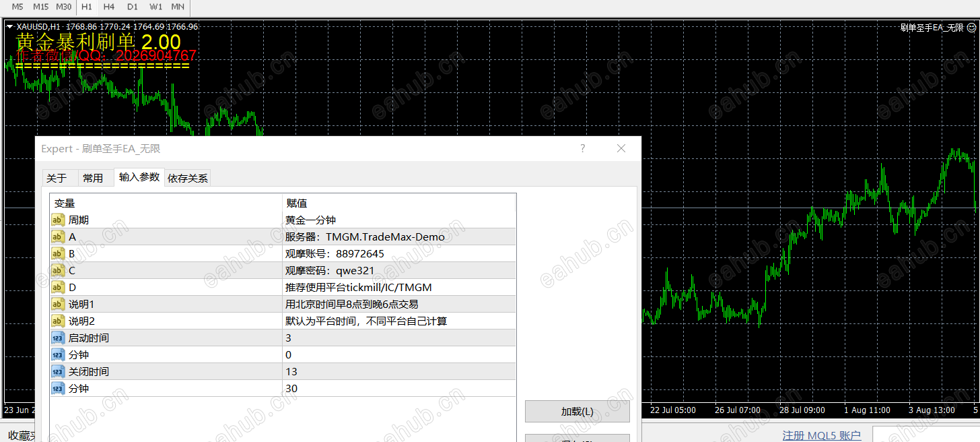This screenshot has width=980, height=442.
Task: Click the integer icon of 启动时间 row
Action: coord(59,338)
